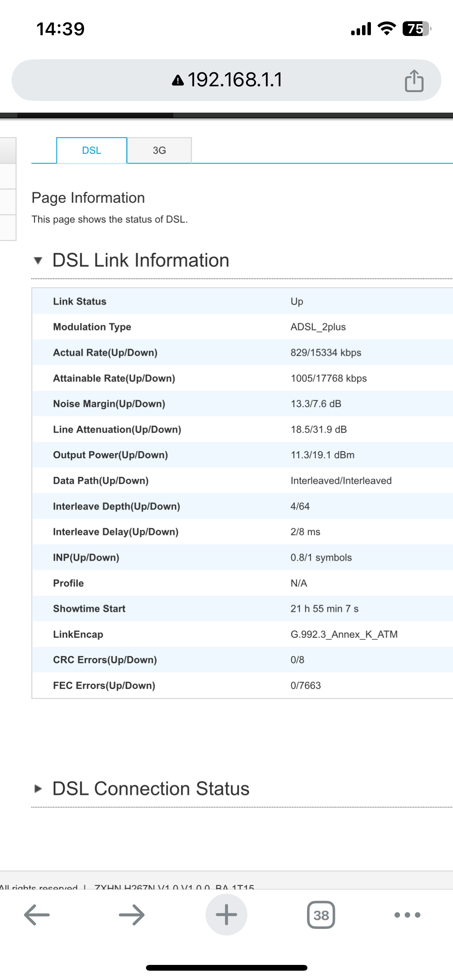Tap the share icon in address bar
453x980 pixels.
(414, 81)
